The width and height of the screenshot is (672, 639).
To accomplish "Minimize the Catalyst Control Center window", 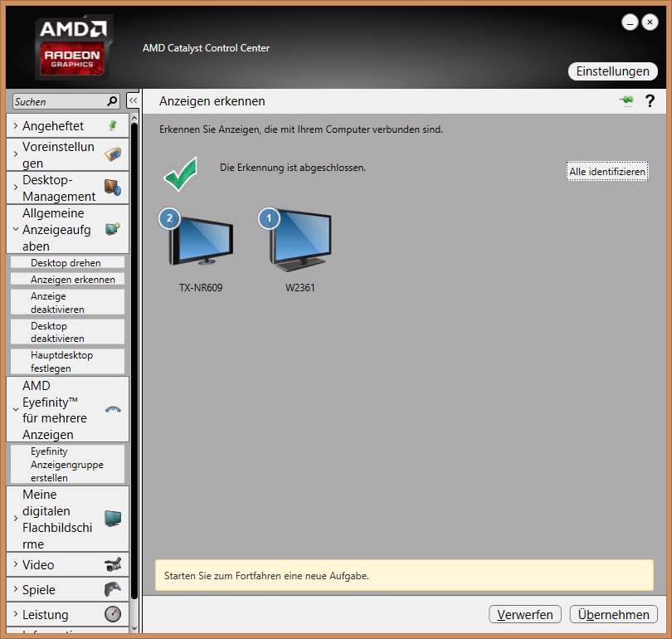I will [630, 22].
